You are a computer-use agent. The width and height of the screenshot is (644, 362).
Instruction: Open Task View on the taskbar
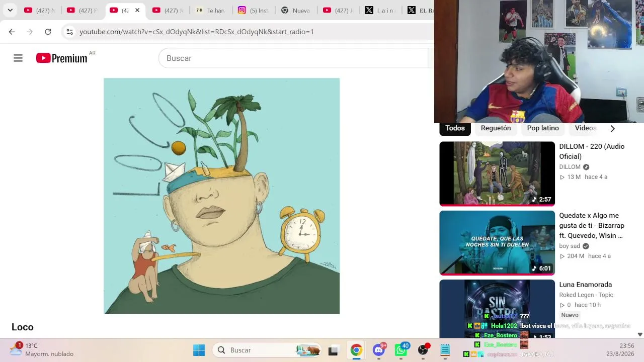point(333,350)
